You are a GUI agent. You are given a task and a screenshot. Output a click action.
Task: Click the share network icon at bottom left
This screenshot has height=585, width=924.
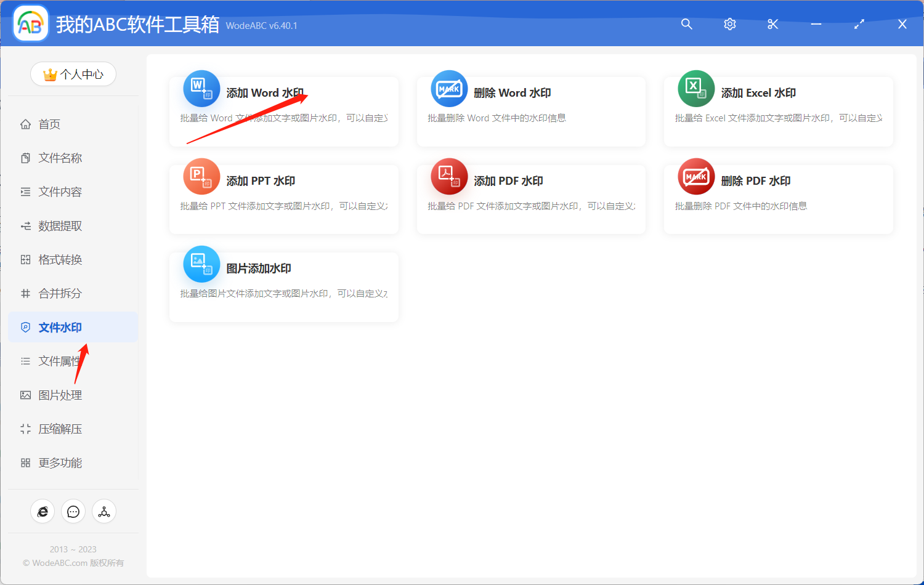(x=103, y=511)
